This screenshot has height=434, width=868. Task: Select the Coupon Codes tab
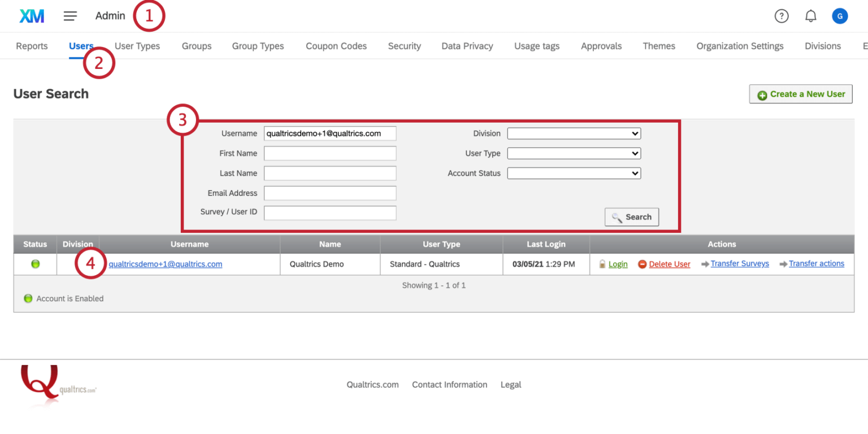click(336, 46)
